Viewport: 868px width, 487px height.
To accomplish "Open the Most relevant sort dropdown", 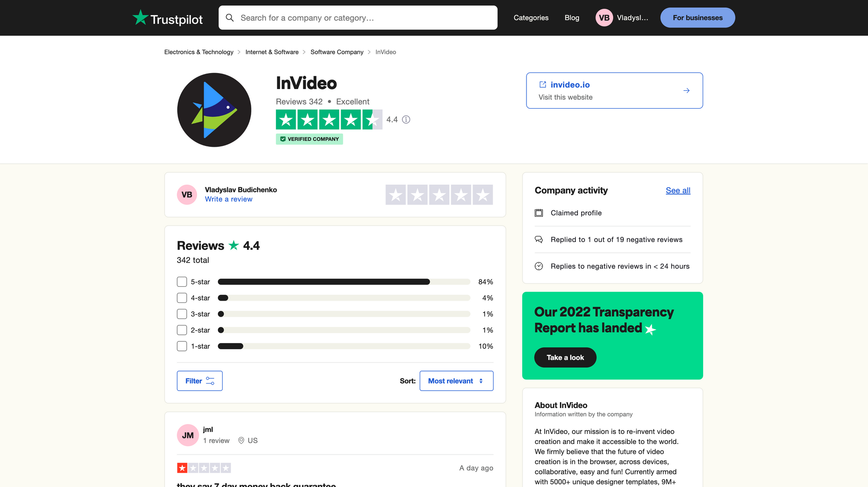I will coord(457,381).
